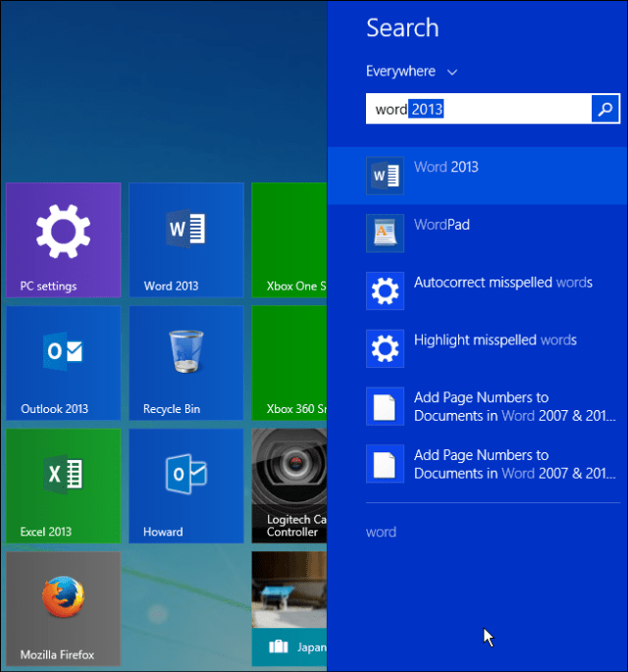The height and width of the screenshot is (672, 628).
Task: Launch the Word 2013 Start tile
Action: (x=186, y=240)
